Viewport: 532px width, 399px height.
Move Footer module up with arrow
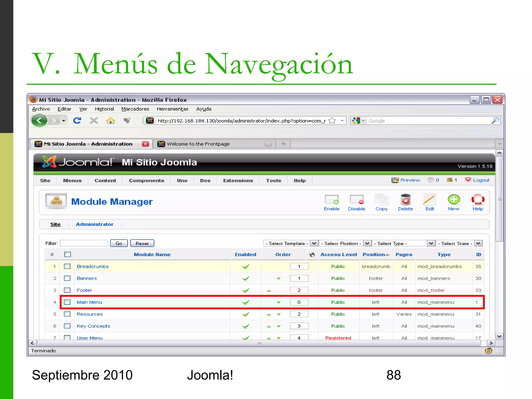pos(269,291)
